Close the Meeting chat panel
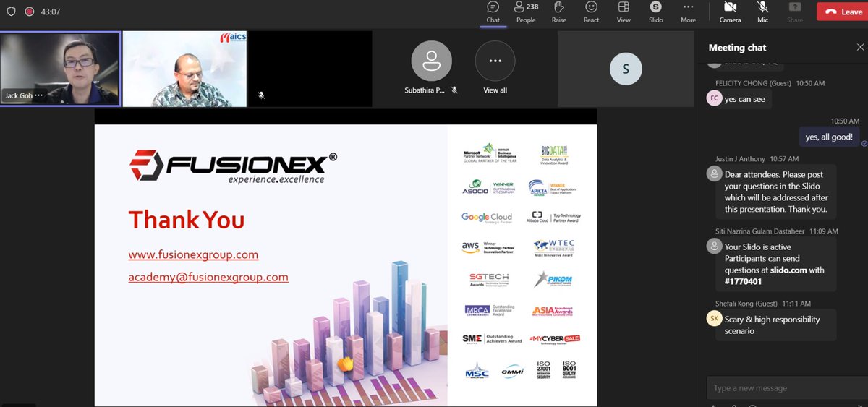Screen dimensions: 868x407 [x=860, y=47]
